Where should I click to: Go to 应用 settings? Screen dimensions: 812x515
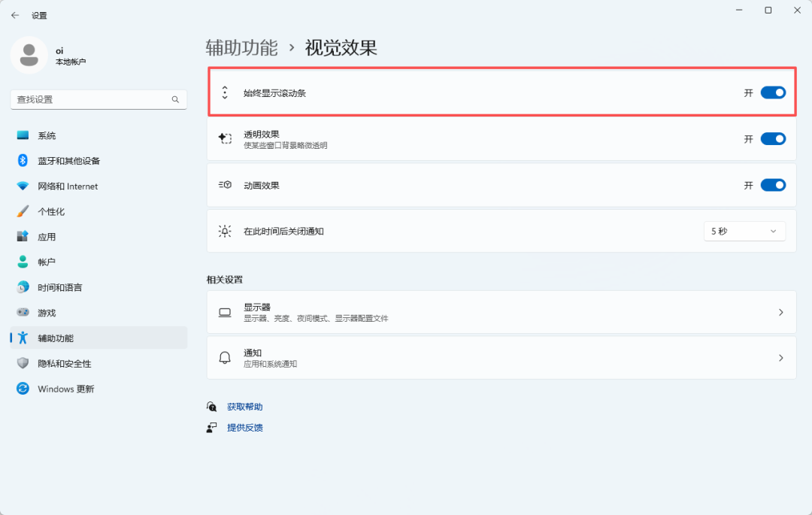coord(98,237)
